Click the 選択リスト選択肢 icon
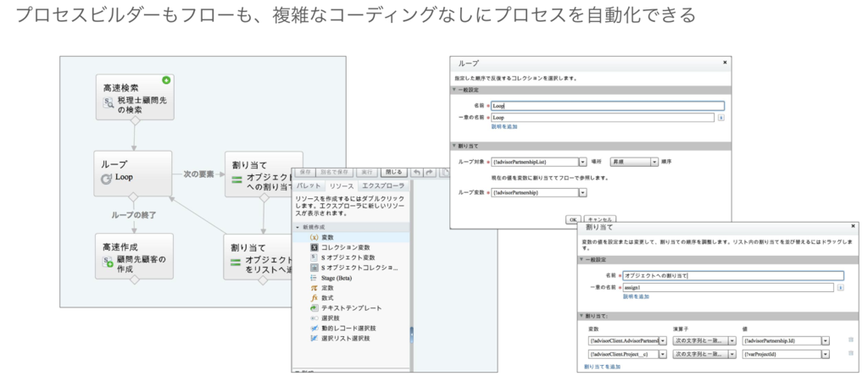868x387 pixels. point(314,338)
